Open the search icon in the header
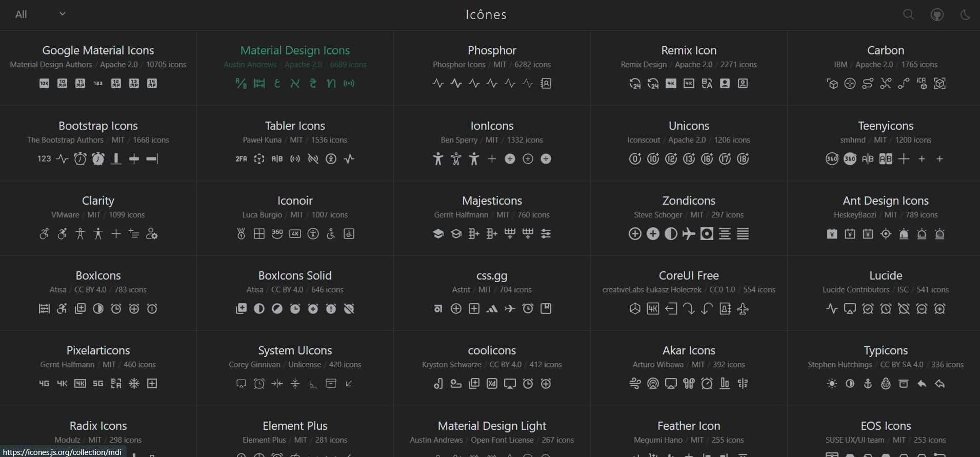Image resolution: width=980 pixels, height=457 pixels. point(909,14)
